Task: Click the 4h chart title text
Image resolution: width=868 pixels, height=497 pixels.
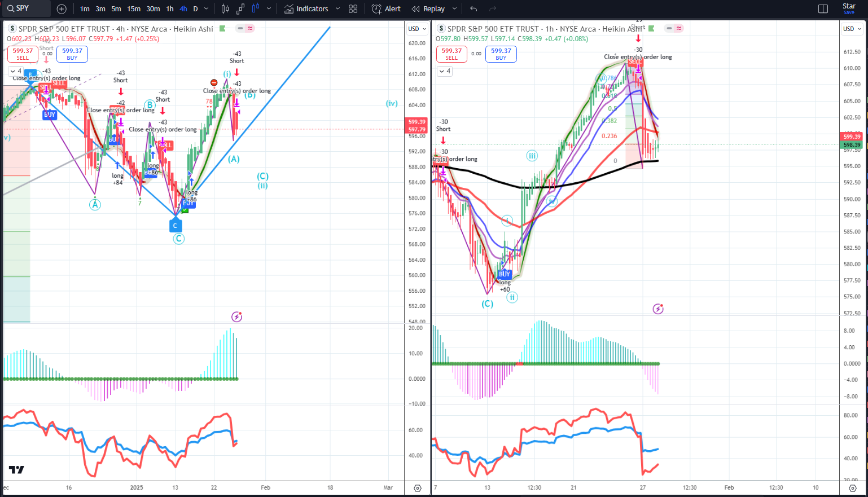Action: (116, 29)
